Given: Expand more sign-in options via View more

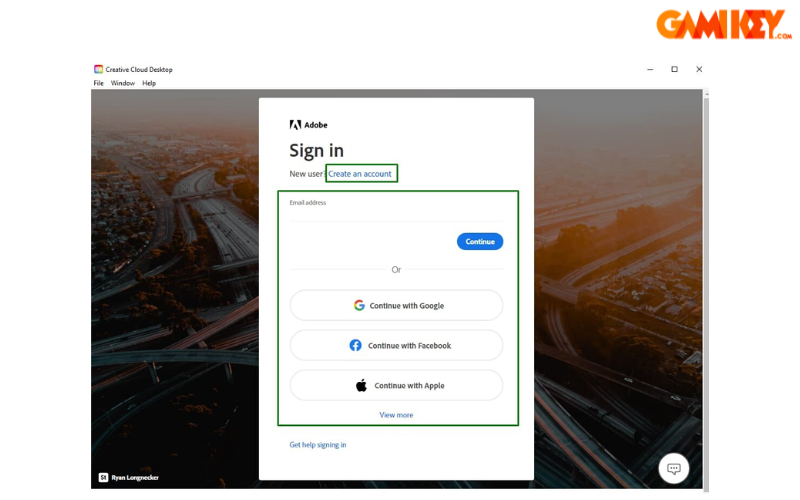Looking at the screenshot, I should click(x=396, y=415).
